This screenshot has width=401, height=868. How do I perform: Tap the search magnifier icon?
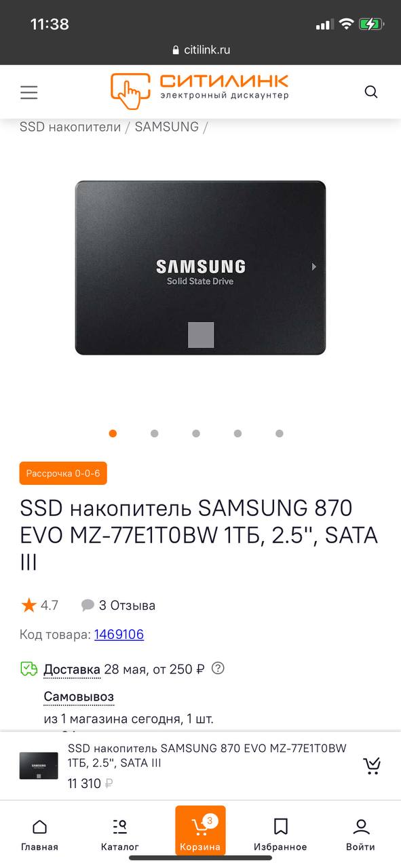point(371,92)
